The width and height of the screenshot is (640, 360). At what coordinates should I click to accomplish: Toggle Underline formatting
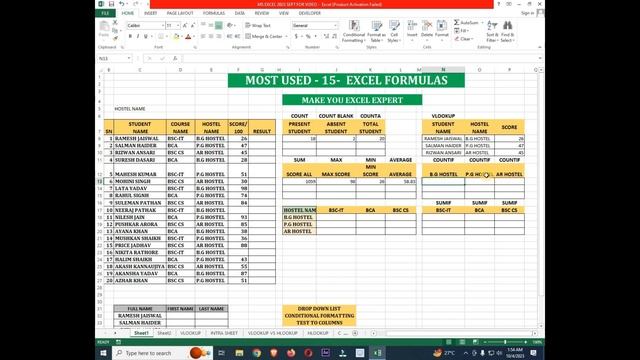coord(145,36)
